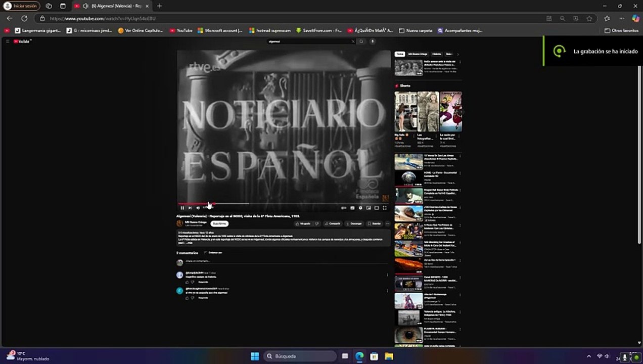Click the browser address bar URL
The height and width of the screenshot is (364, 643).
point(103,18)
